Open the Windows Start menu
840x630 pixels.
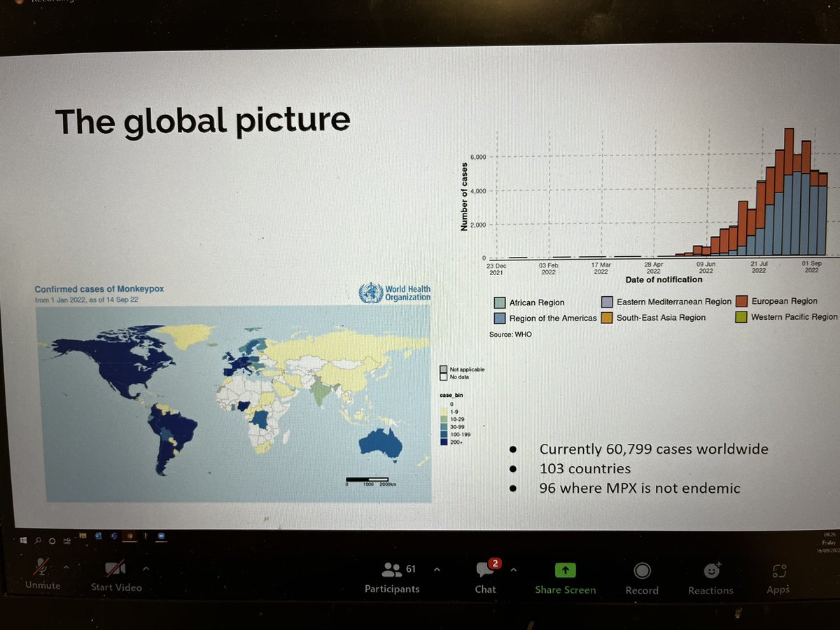pyautogui.click(x=23, y=540)
